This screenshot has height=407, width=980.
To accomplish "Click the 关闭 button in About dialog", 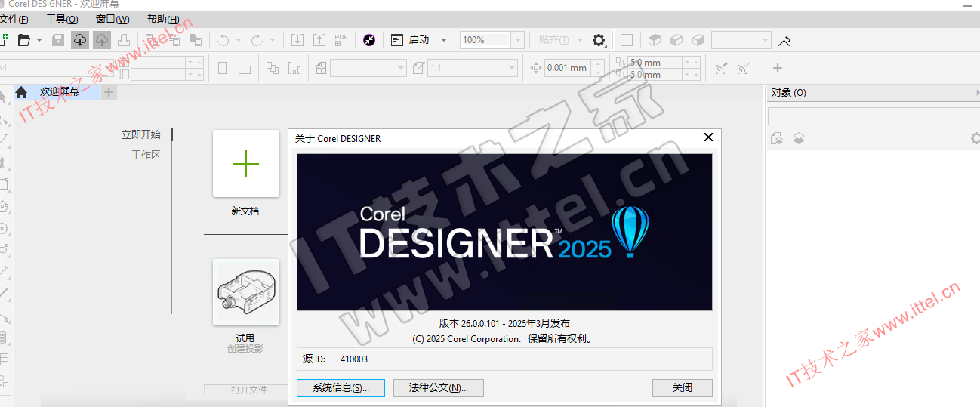I will pos(683,387).
